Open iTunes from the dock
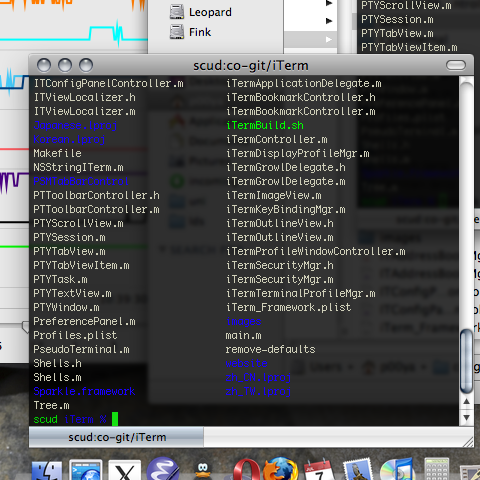This screenshot has height=480, width=480. pos(397,469)
